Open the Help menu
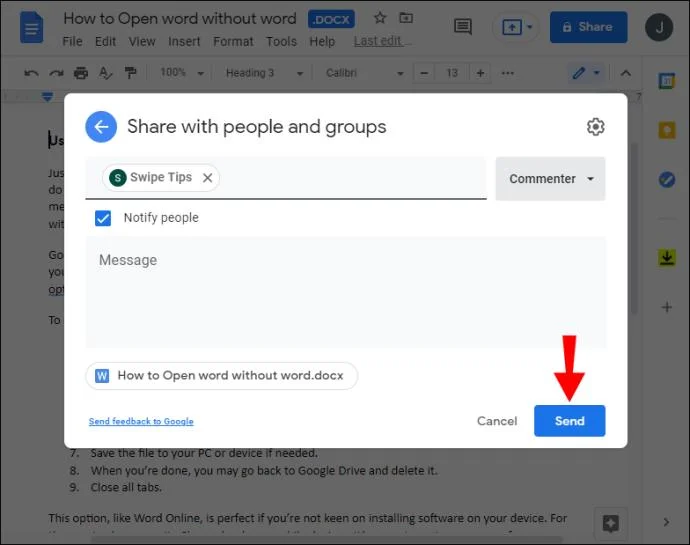 coord(322,41)
